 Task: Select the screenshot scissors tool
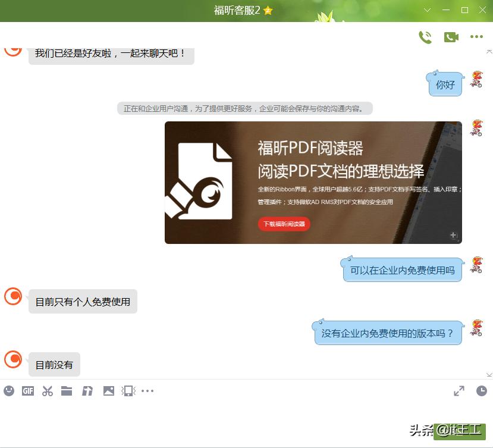click(x=48, y=391)
